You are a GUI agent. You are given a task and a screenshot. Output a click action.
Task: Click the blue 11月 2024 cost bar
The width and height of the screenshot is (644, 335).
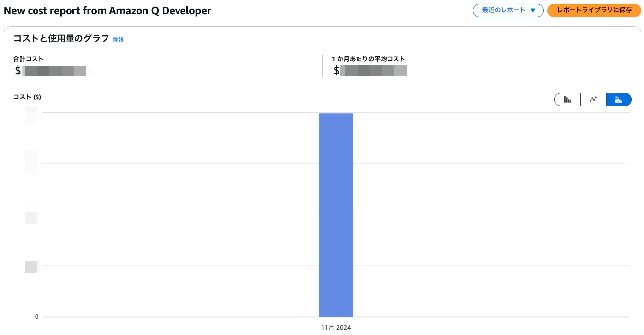coord(336,215)
